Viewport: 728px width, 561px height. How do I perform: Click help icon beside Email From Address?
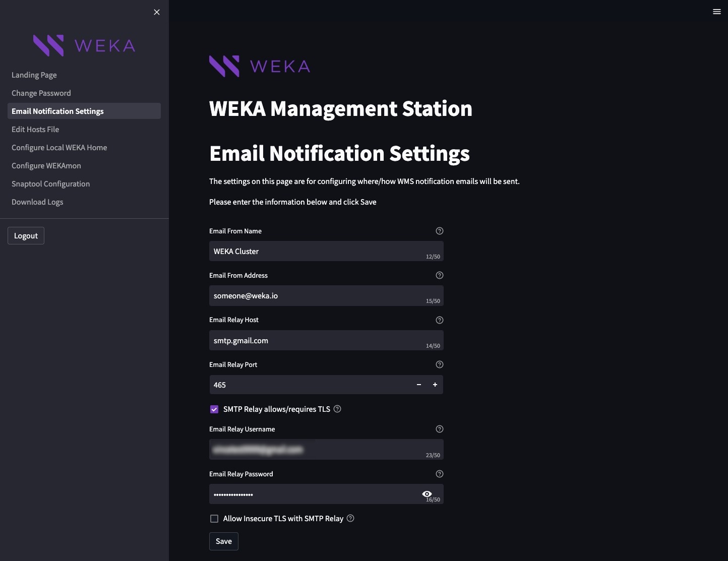tap(440, 275)
